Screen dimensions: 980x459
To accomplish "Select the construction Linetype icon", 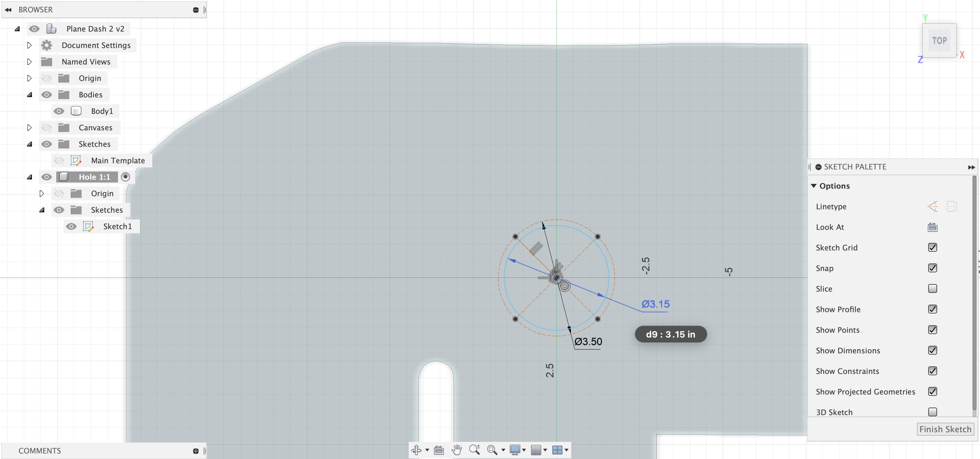I will [932, 207].
